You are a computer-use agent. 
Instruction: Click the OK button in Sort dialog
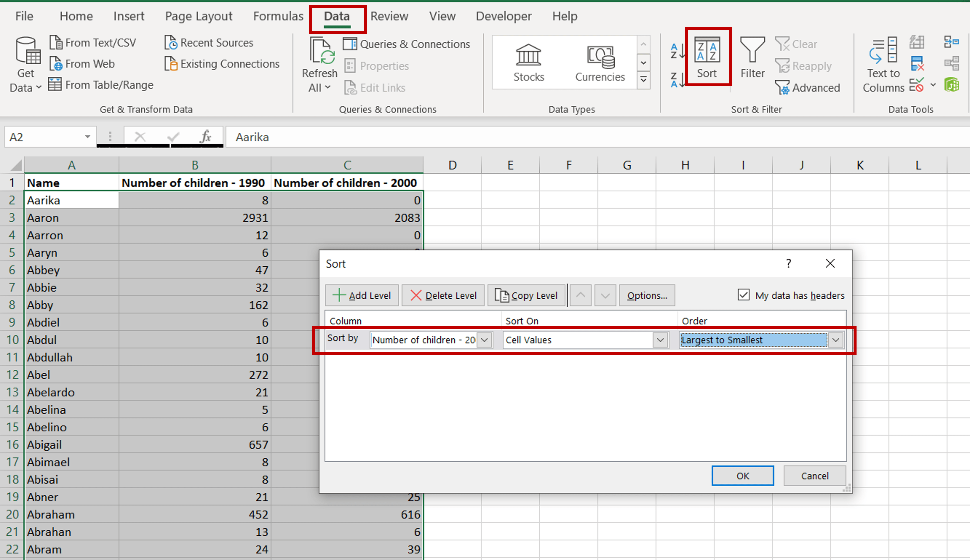pyautogui.click(x=742, y=475)
